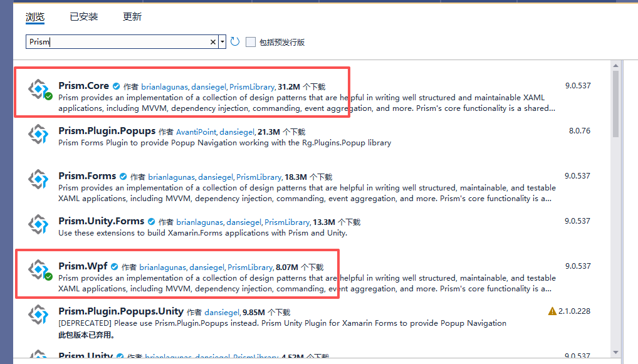This screenshot has width=638, height=364.
Task: Click author brianlagunas on Prism.Forms
Action: pos(171,177)
